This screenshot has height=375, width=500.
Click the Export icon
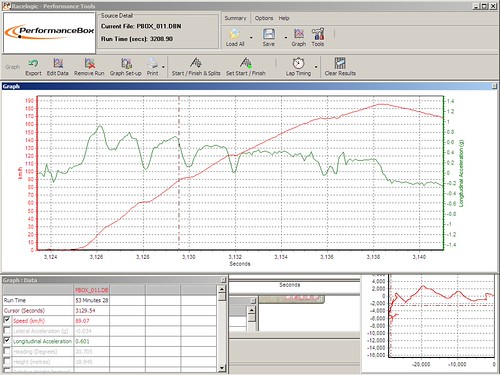[33, 63]
